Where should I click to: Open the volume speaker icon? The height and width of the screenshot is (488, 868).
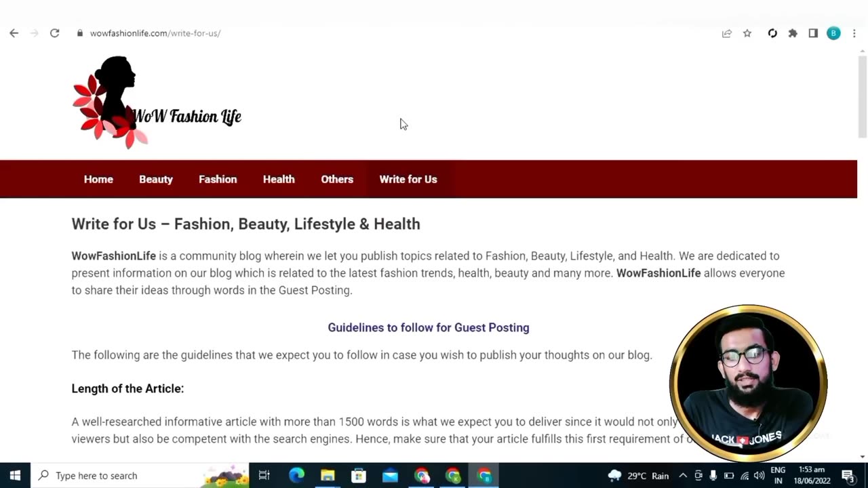(x=759, y=476)
